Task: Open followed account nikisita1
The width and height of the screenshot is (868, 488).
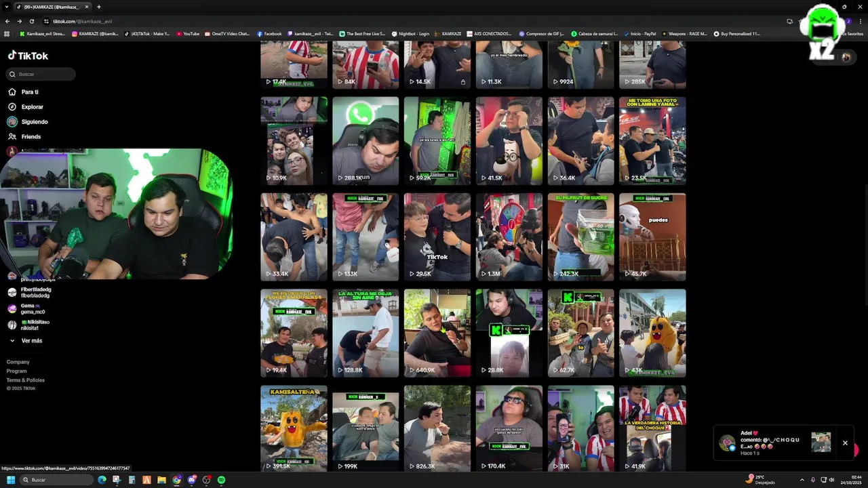Action: tap(29, 325)
